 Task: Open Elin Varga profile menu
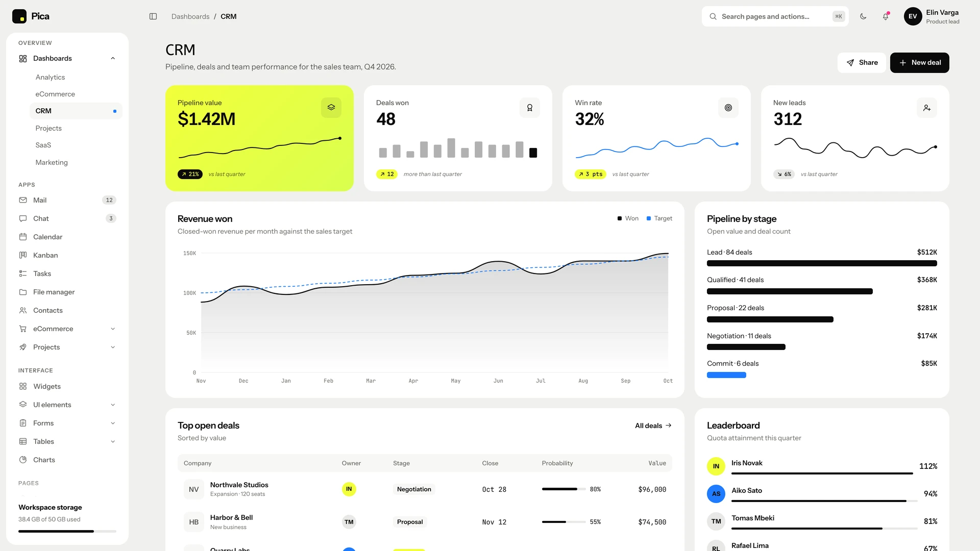(932, 16)
